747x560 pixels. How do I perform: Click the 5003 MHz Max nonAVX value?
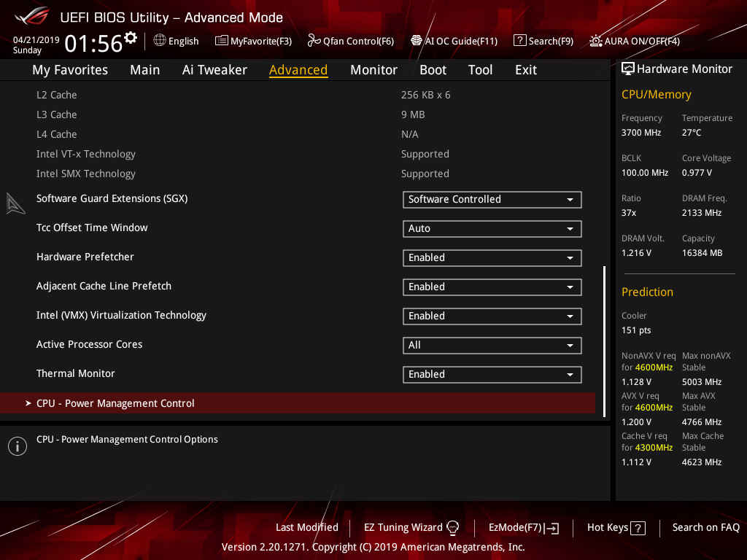click(x=701, y=382)
